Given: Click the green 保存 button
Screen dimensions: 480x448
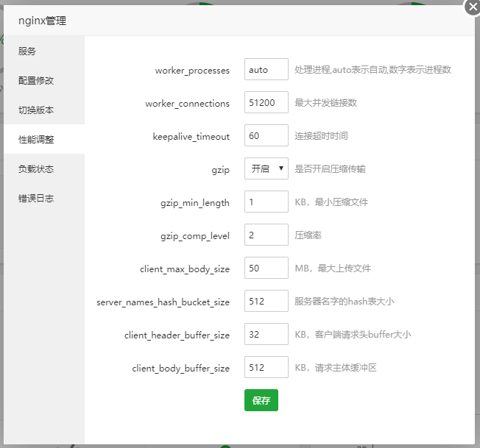Looking at the screenshot, I should [x=261, y=400].
